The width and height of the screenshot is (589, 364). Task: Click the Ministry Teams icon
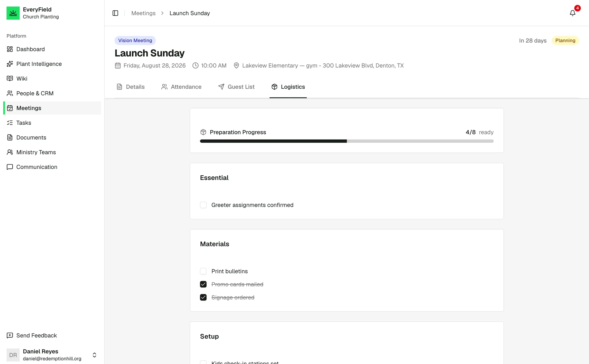pyautogui.click(x=10, y=152)
